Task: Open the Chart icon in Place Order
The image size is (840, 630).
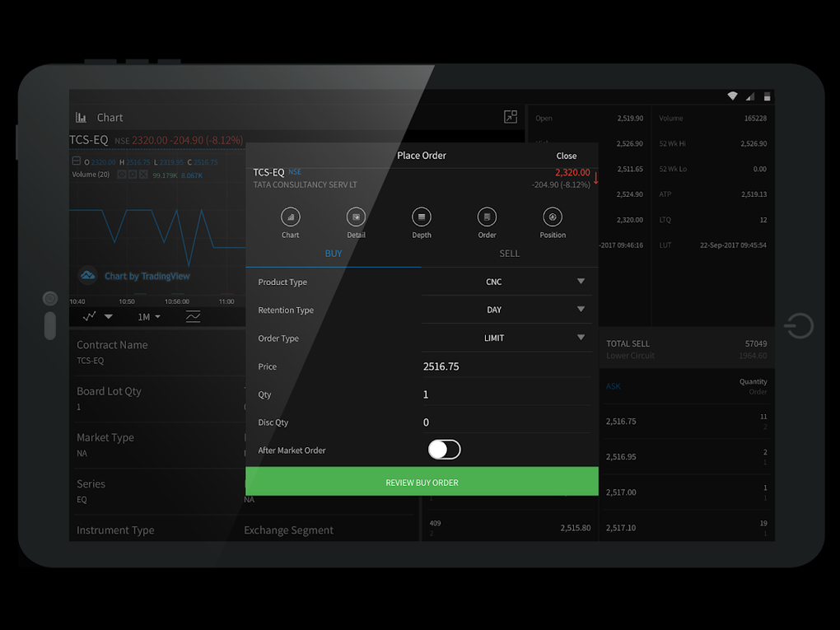Action: [x=291, y=217]
